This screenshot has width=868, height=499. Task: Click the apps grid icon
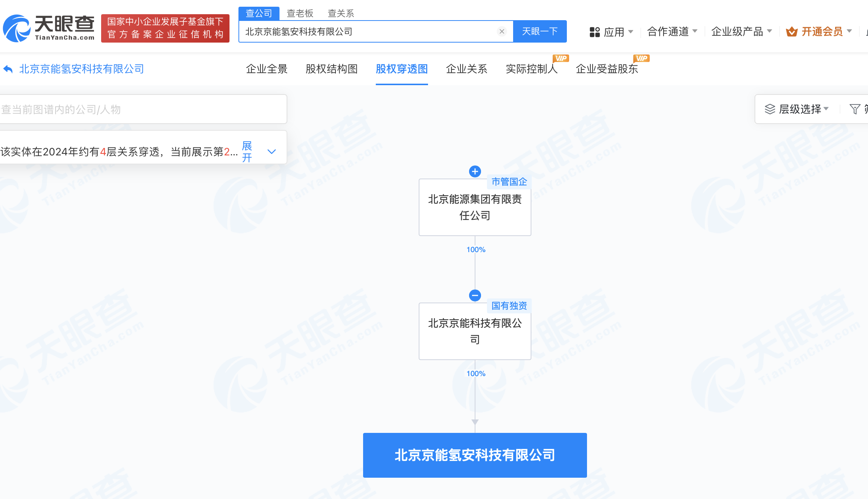[594, 32]
